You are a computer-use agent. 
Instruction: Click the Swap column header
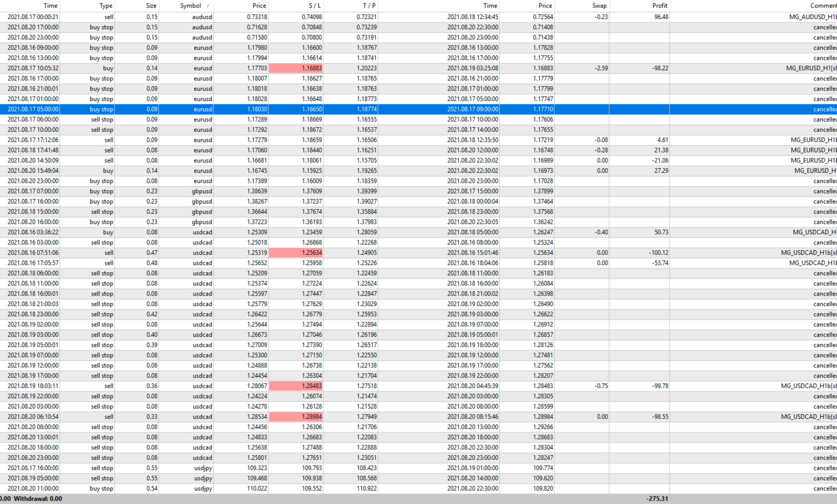click(x=599, y=5)
